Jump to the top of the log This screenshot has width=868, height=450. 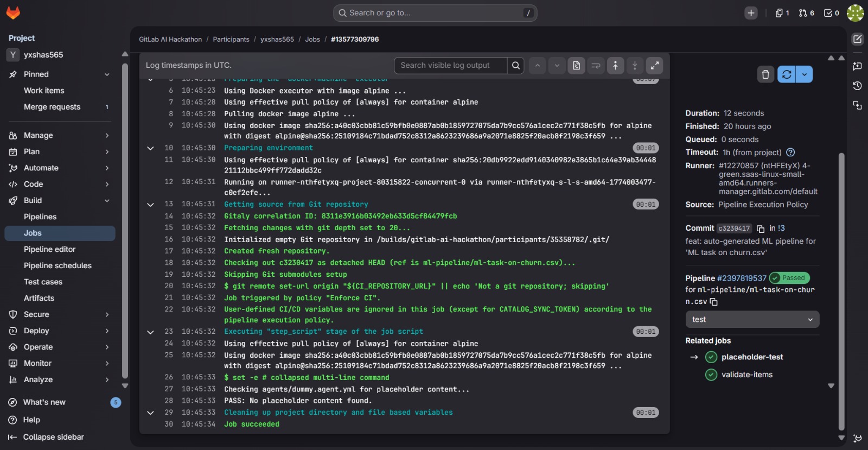[615, 65]
